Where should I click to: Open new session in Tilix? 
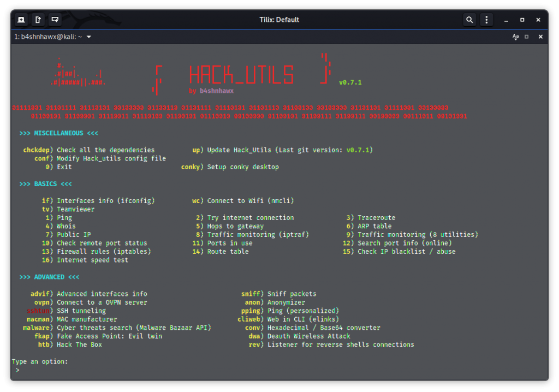click(x=21, y=20)
